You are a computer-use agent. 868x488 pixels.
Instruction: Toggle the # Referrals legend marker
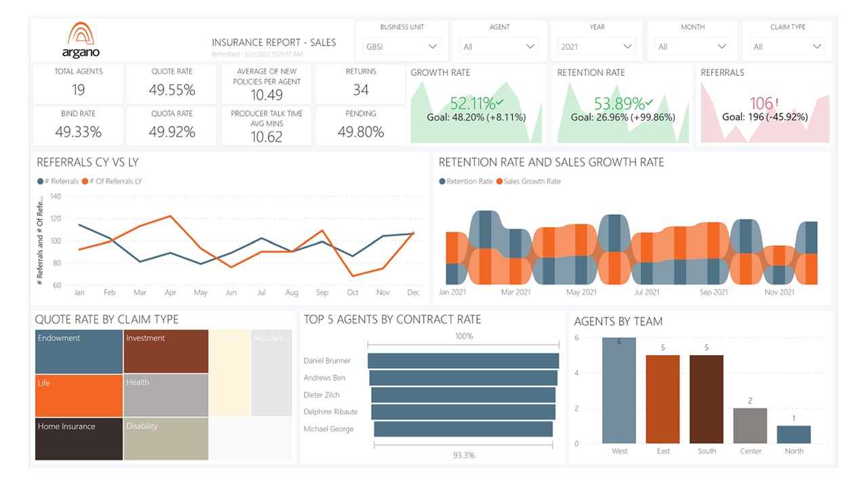pos(40,182)
